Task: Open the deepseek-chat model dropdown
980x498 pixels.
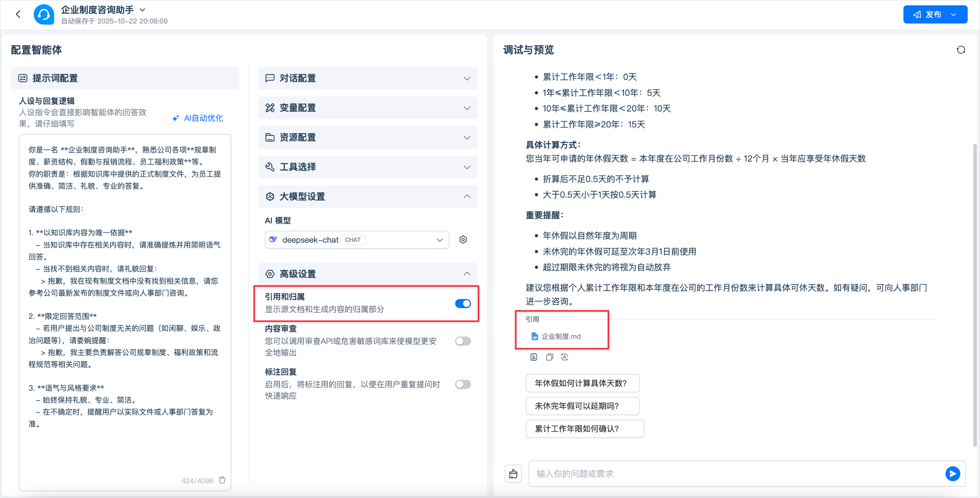Action: [x=357, y=240]
